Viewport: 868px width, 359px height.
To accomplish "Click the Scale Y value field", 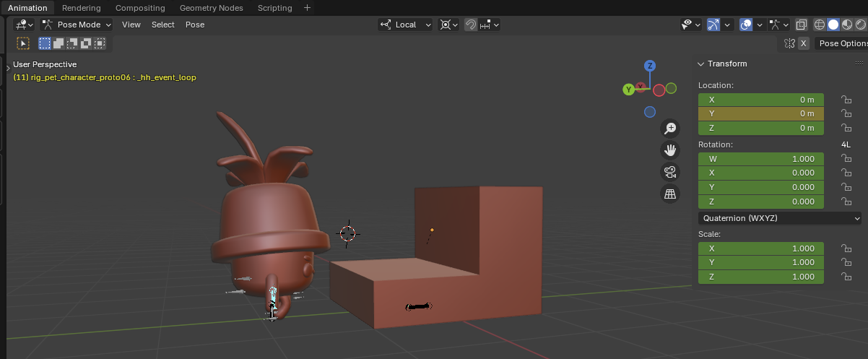I will [x=760, y=262].
